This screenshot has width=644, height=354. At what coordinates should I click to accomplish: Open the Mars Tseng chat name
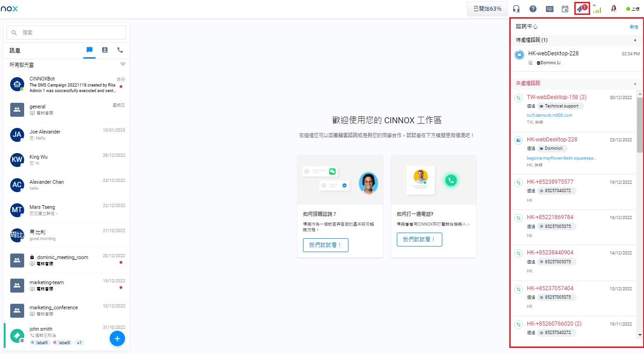pos(42,207)
